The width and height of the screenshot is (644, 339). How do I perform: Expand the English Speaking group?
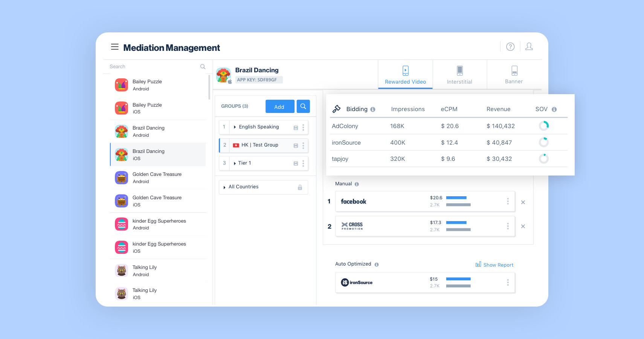tap(235, 127)
